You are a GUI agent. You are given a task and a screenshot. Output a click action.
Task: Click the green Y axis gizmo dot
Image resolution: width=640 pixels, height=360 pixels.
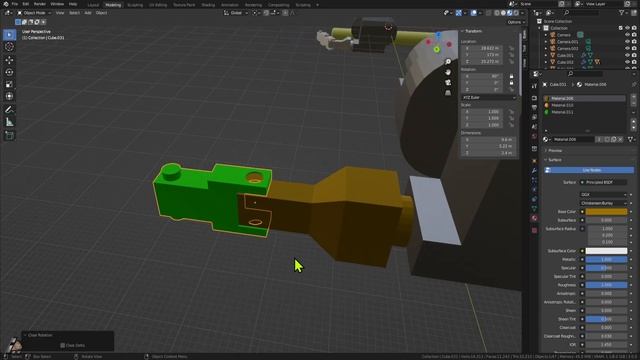(436, 49)
